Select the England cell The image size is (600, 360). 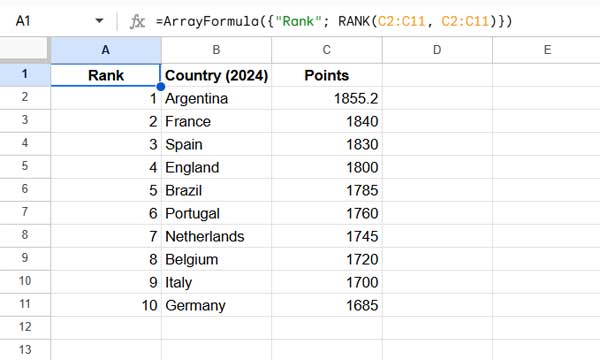click(216, 167)
